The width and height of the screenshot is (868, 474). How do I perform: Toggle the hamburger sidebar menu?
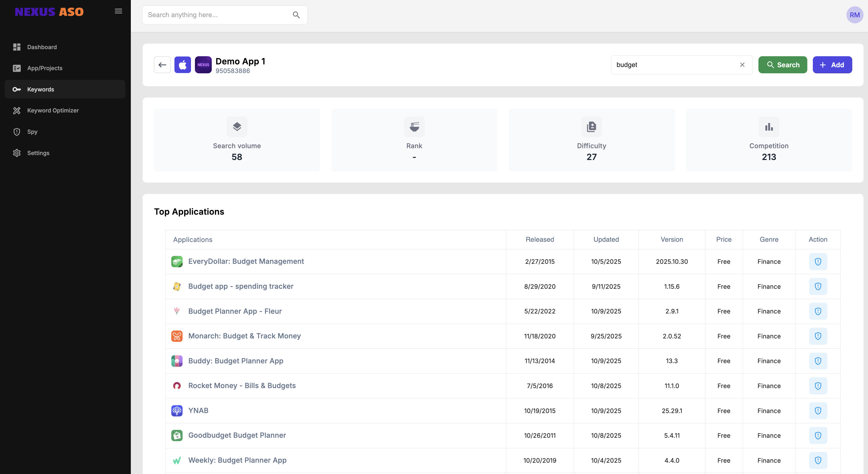click(x=118, y=11)
